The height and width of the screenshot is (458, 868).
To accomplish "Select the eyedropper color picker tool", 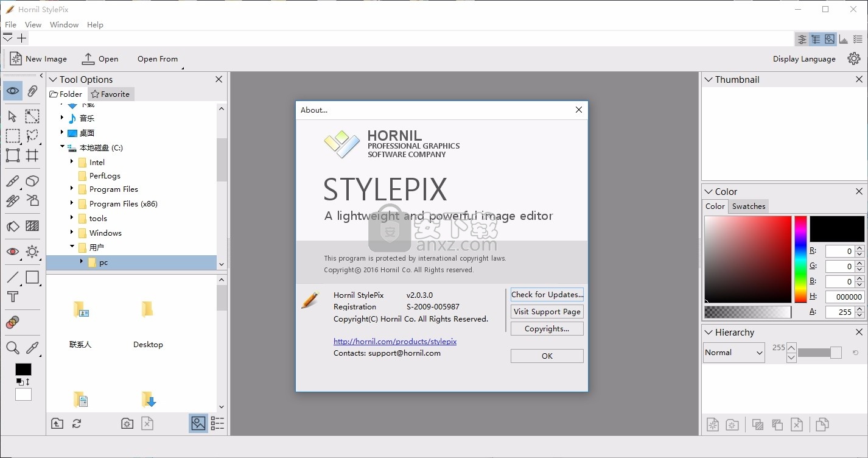I will (x=32, y=348).
